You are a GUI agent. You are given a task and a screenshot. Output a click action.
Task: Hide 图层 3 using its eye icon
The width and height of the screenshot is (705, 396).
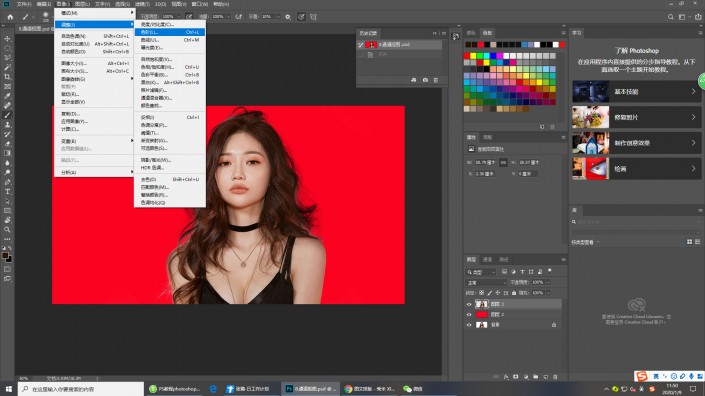coord(469,304)
